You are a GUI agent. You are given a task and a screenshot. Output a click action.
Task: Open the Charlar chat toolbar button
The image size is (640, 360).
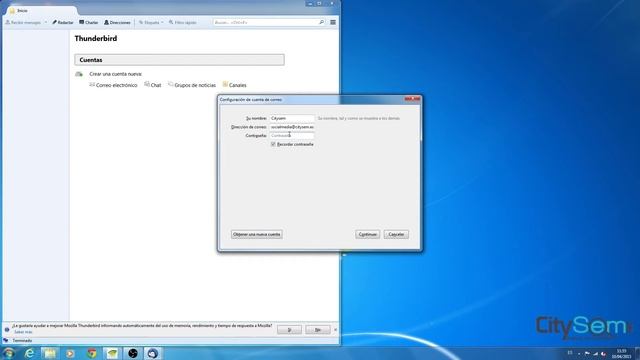point(89,22)
